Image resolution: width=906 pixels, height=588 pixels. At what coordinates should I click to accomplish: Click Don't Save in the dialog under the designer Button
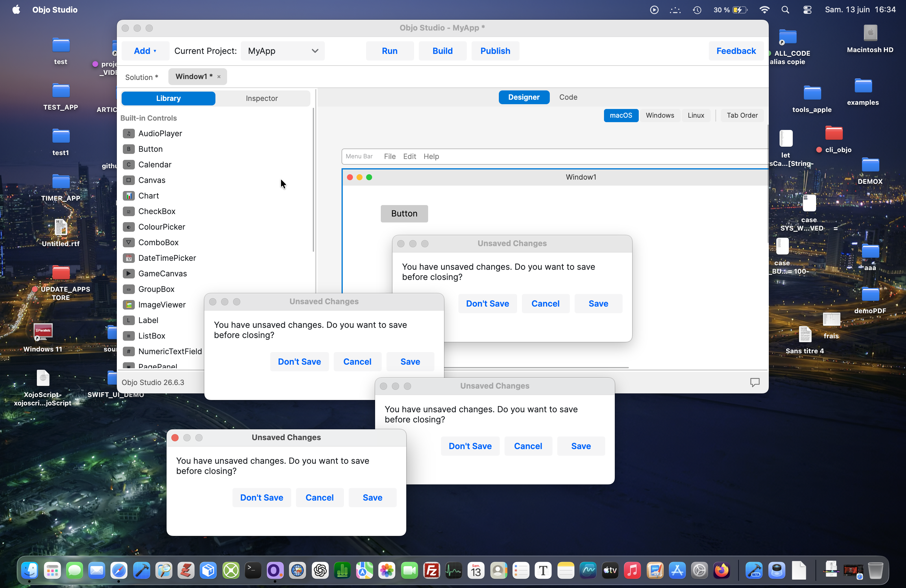click(487, 304)
